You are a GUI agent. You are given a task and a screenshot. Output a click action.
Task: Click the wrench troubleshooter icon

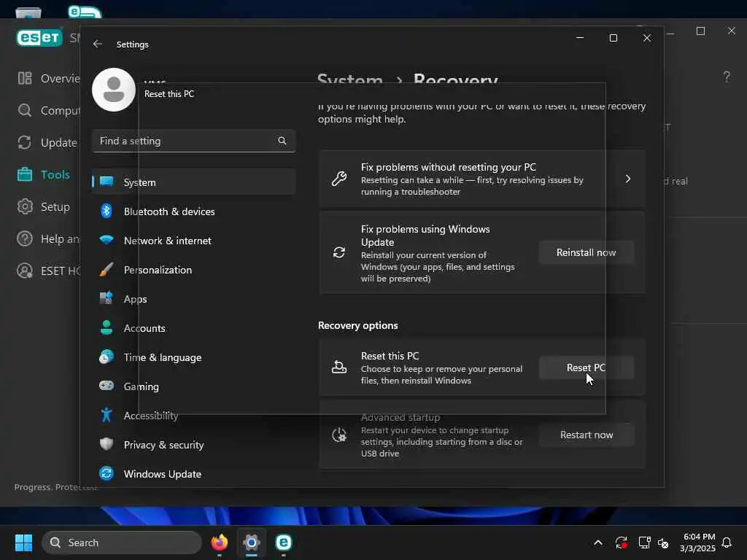pyautogui.click(x=339, y=179)
